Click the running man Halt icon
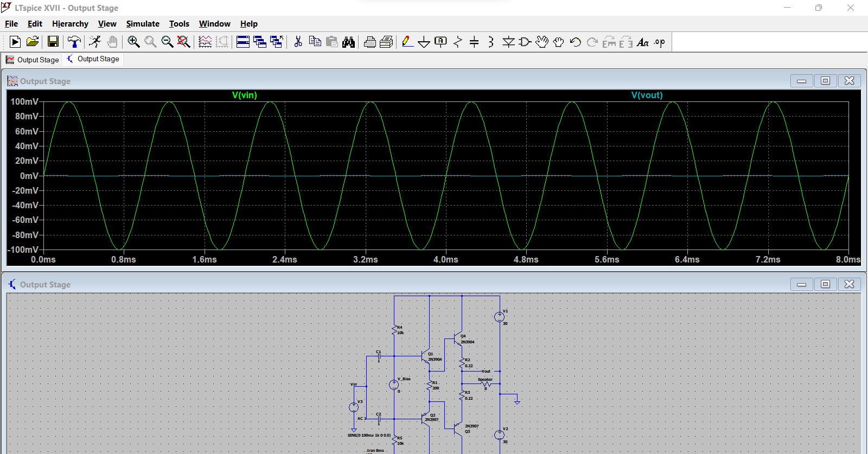Image resolution: width=868 pixels, height=454 pixels. tap(95, 42)
